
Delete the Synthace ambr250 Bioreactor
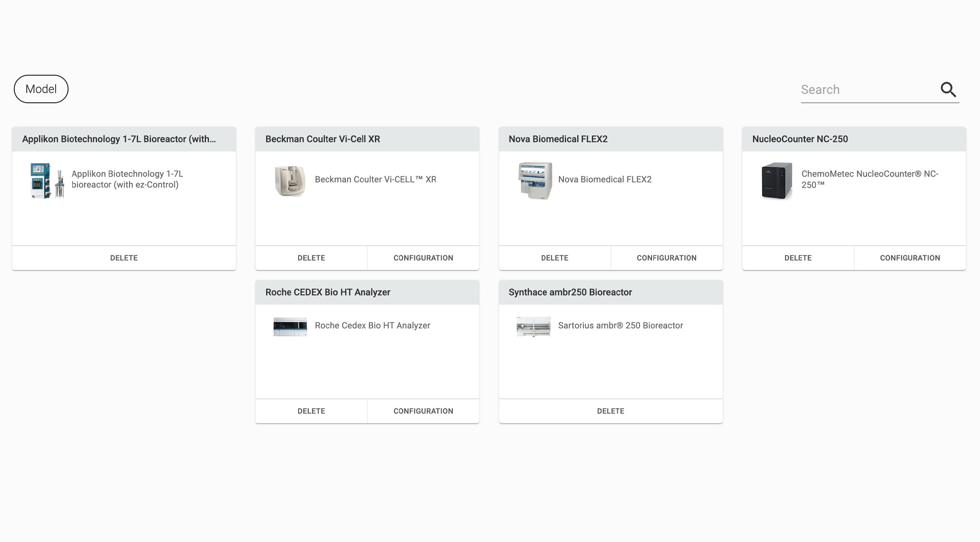coord(611,411)
